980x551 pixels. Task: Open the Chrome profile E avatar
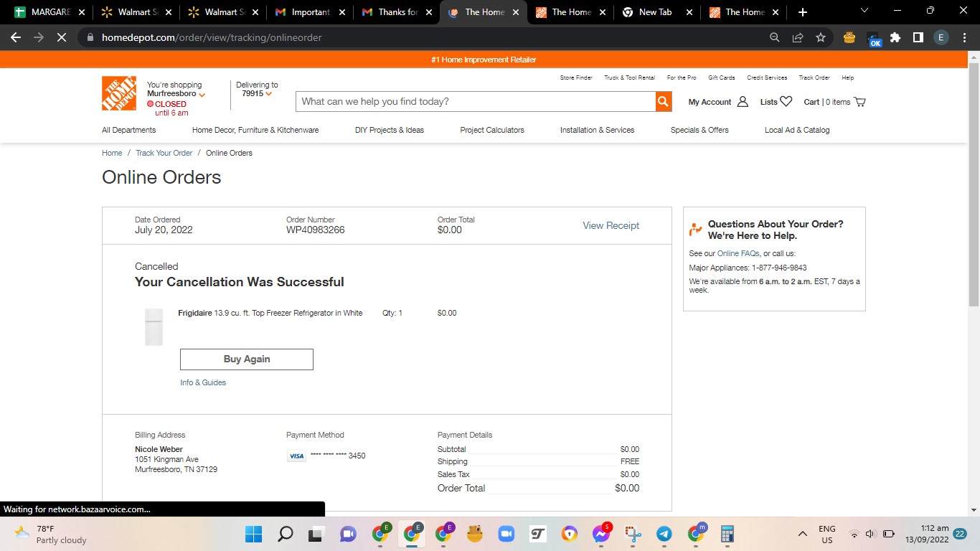coord(941,37)
